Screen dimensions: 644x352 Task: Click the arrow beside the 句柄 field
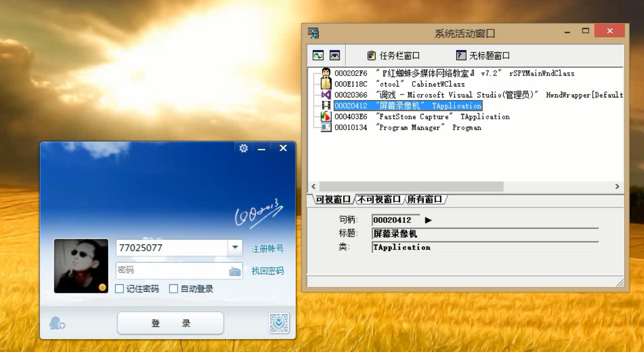point(428,221)
